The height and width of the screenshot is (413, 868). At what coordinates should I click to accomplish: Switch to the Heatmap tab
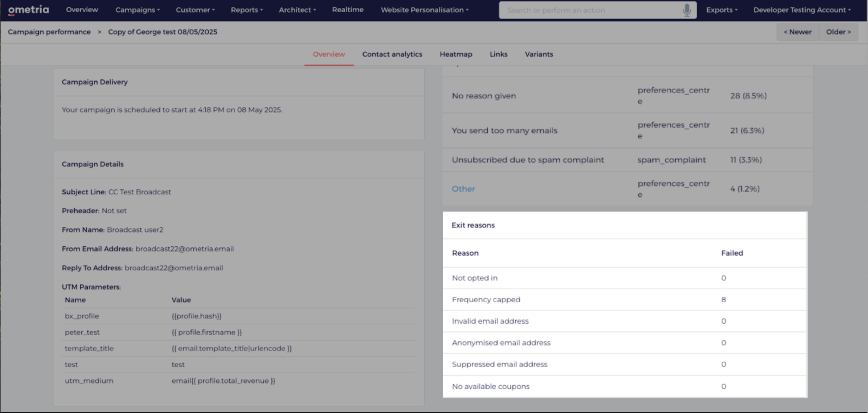pyautogui.click(x=456, y=54)
